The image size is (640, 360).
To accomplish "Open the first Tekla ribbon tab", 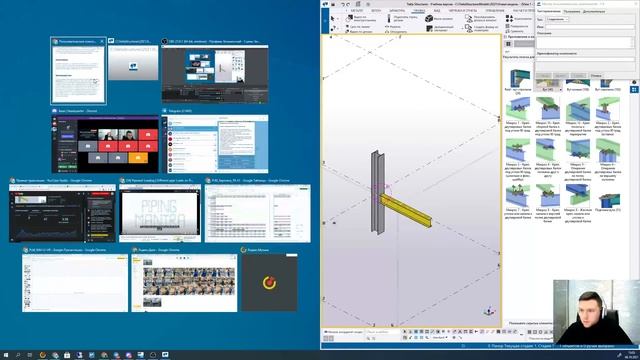I will point(357,11).
